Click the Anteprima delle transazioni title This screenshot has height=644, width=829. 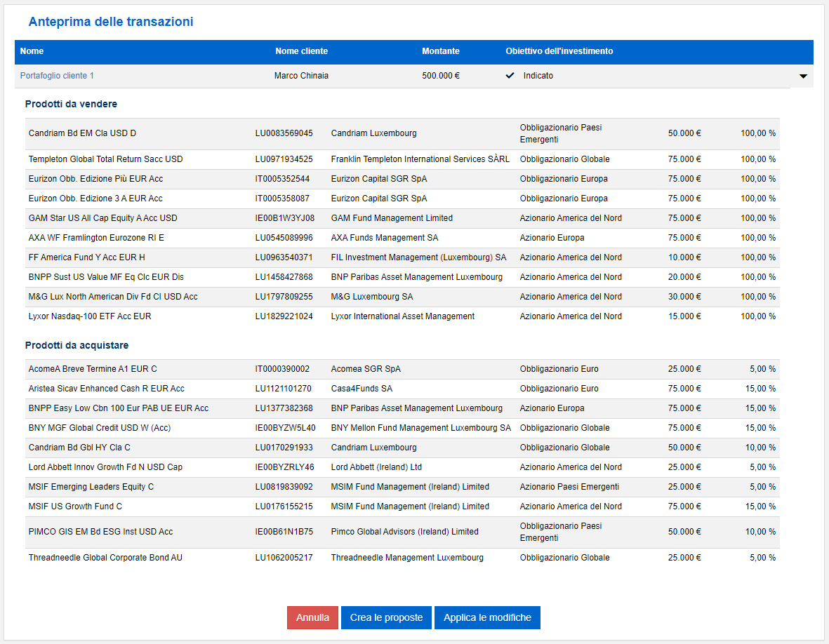(110, 22)
